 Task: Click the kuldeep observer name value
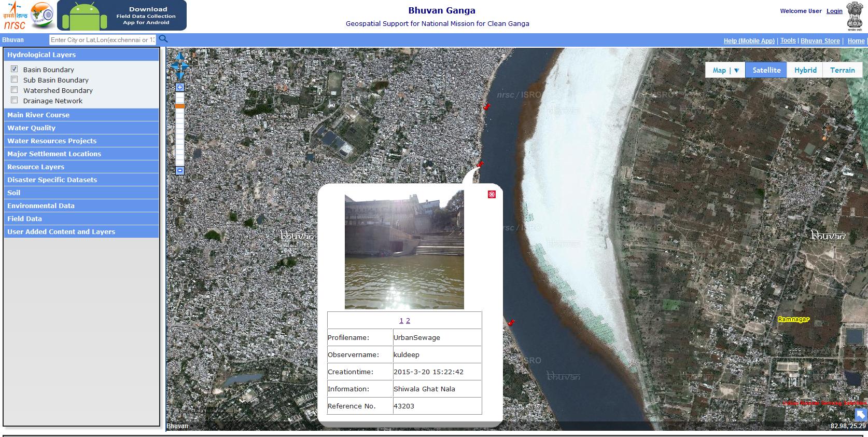click(x=407, y=354)
